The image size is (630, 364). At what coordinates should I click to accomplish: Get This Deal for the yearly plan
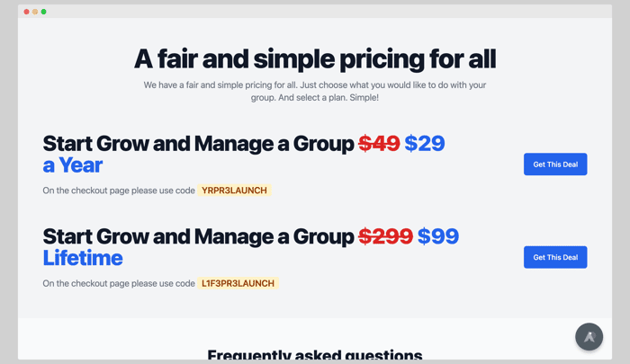tap(555, 164)
